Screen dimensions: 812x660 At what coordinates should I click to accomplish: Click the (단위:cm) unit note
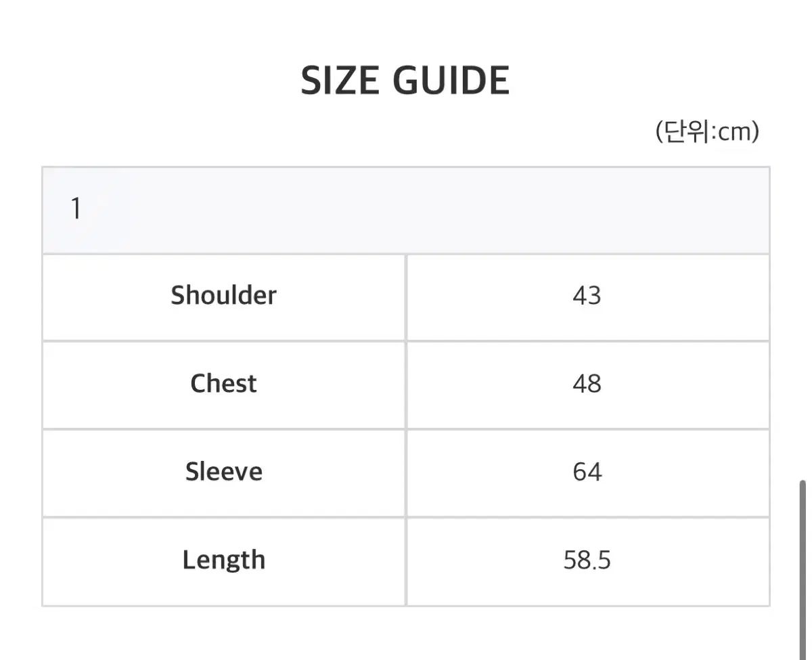(707, 131)
